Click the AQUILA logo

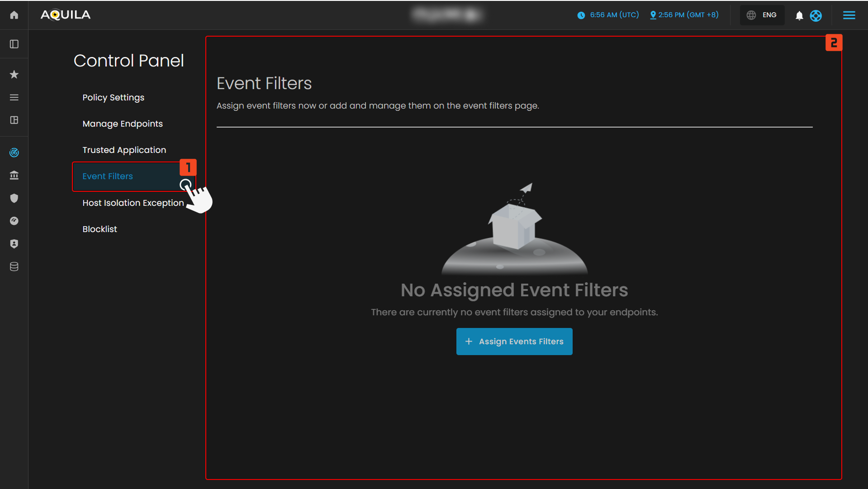tap(65, 15)
